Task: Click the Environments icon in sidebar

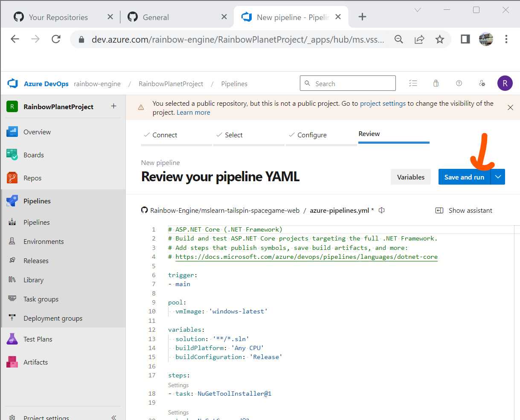Action: point(12,241)
